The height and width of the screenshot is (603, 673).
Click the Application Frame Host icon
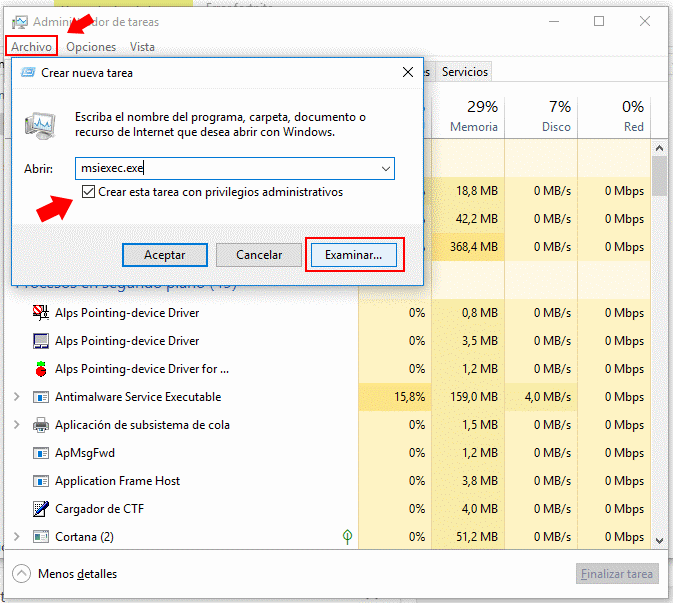click(41, 481)
